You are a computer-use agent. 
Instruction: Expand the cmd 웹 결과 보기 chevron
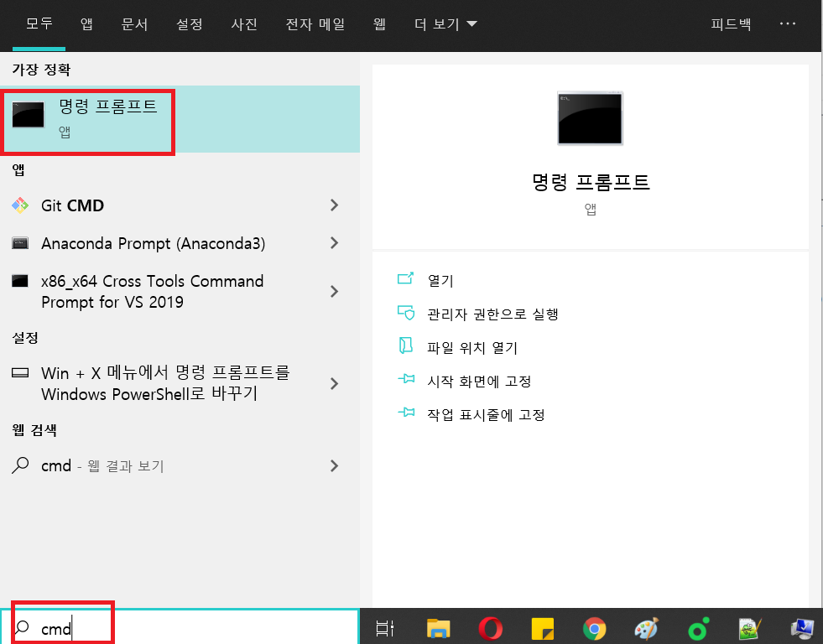click(x=335, y=465)
